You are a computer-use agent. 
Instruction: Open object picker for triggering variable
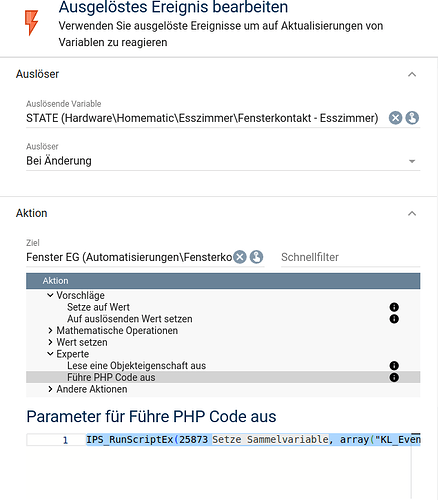[x=412, y=118]
